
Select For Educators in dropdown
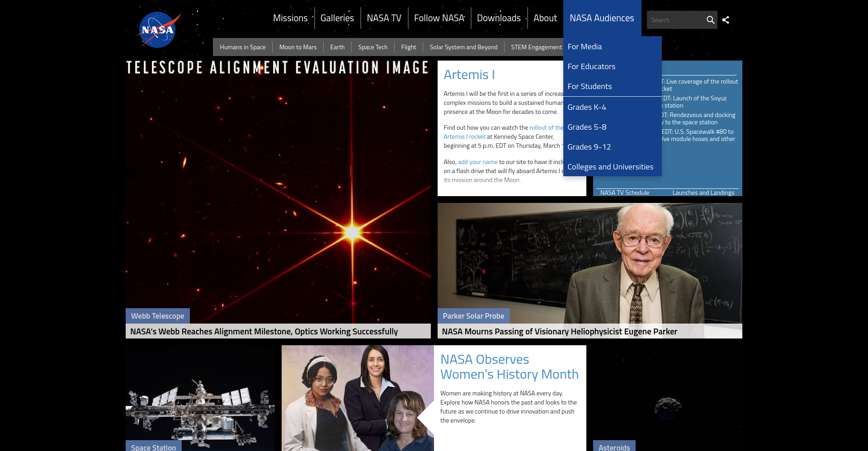click(x=612, y=66)
